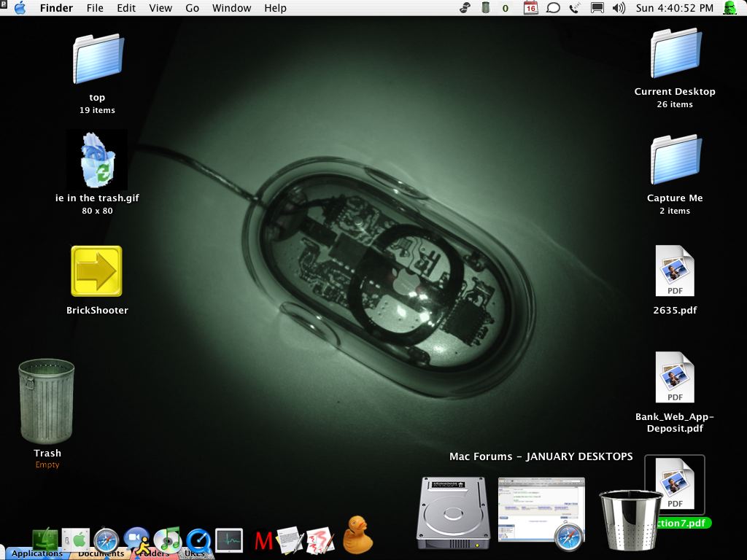Open the Help menu

coord(275,8)
